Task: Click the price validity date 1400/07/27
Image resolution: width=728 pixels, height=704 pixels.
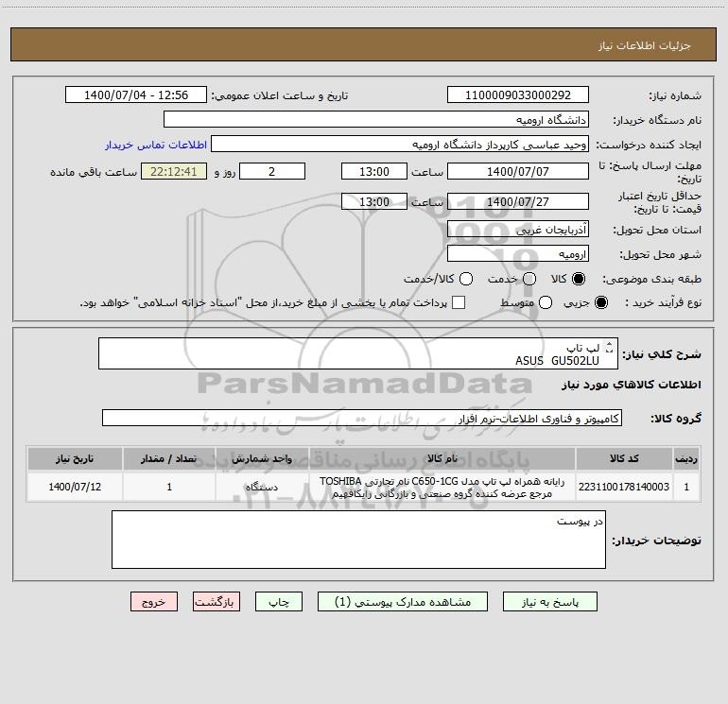Action: click(518, 201)
